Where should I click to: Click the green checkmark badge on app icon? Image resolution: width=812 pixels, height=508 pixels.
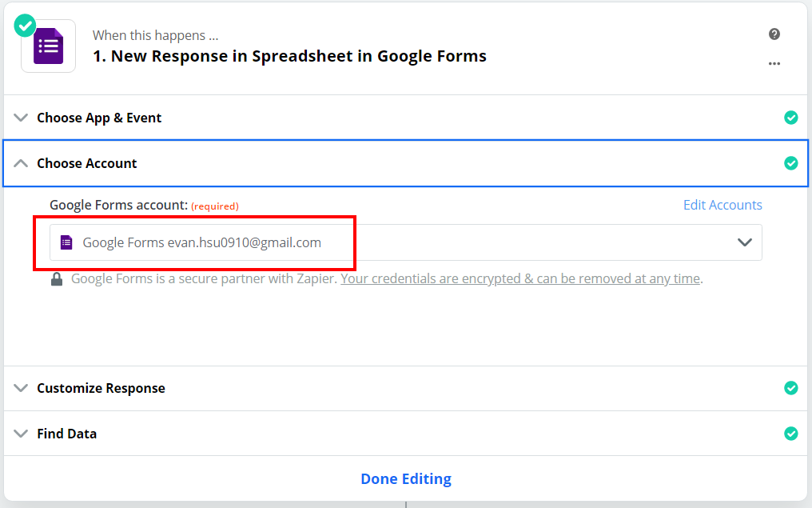coord(25,26)
